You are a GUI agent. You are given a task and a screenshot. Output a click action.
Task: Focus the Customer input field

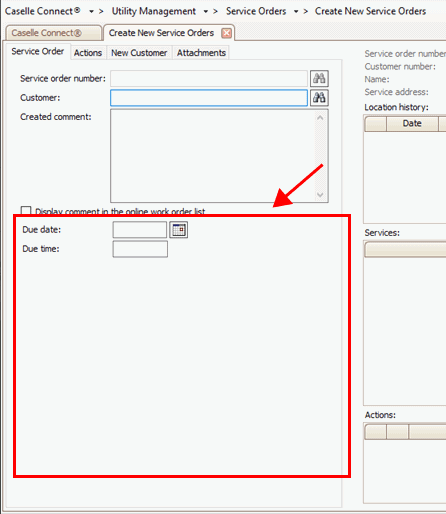pos(209,98)
